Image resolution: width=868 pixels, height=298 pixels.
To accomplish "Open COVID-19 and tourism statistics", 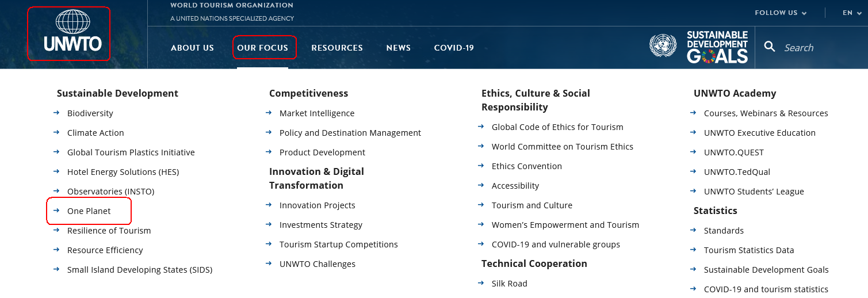I will (766, 289).
